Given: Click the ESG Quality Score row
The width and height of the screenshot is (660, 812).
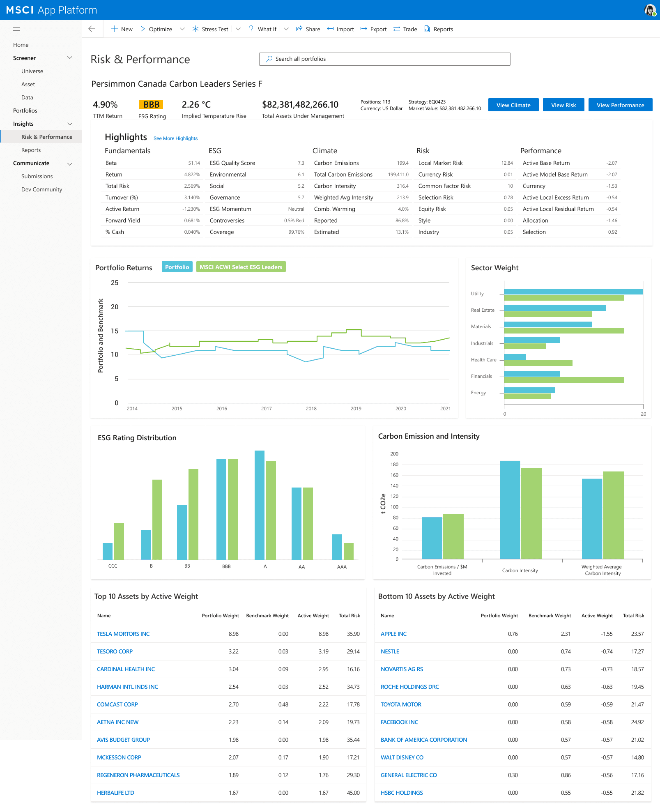Looking at the screenshot, I should click(257, 163).
